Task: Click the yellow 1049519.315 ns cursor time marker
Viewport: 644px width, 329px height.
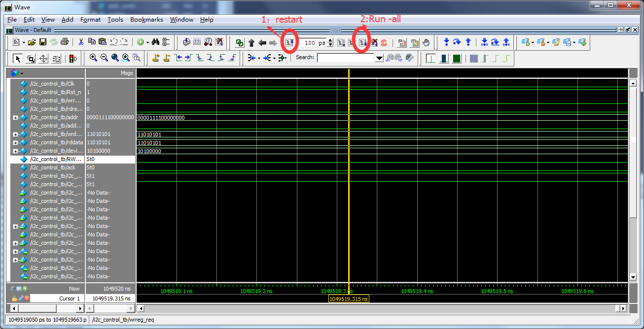Action: pos(349,298)
